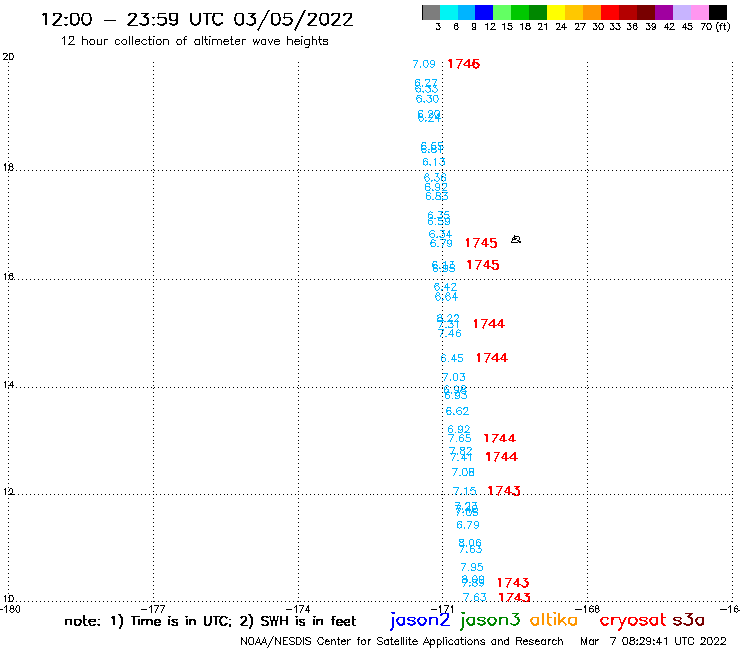This screenshot has height=650, width=740.
Task: Select the jason2 satellite legend label
Action: 420,620
